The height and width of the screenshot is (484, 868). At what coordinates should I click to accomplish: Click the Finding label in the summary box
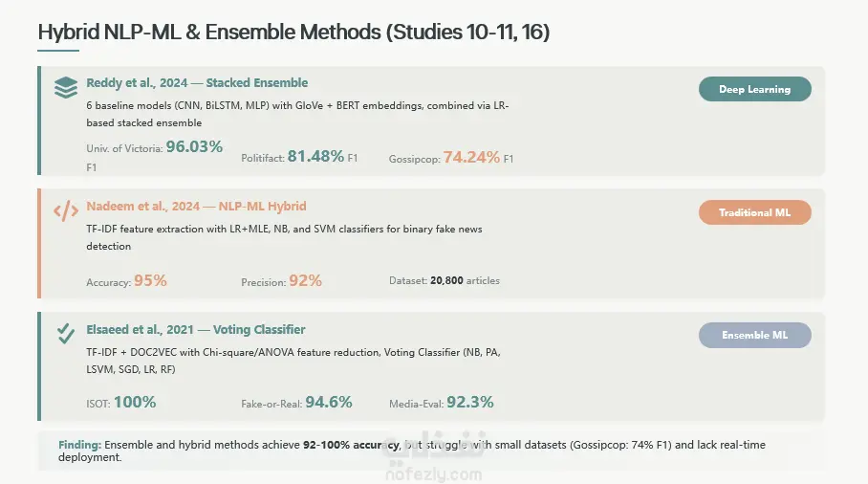[79, 445]
